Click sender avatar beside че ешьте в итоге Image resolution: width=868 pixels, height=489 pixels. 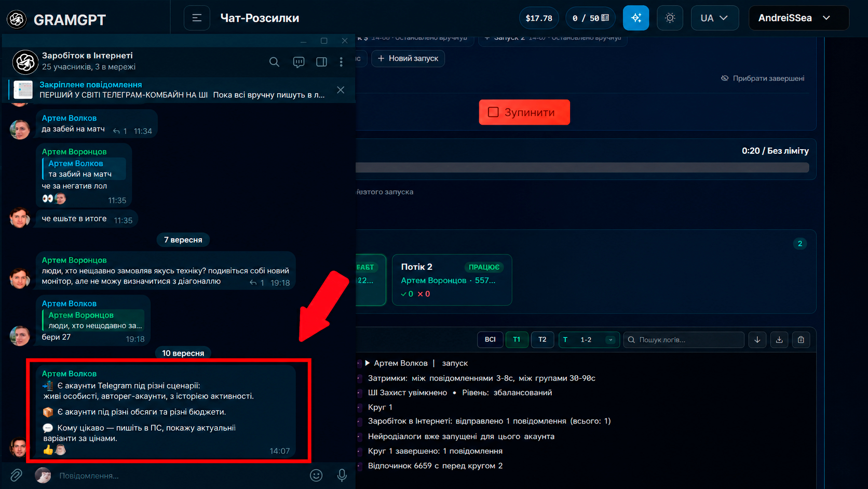[20, 218]
